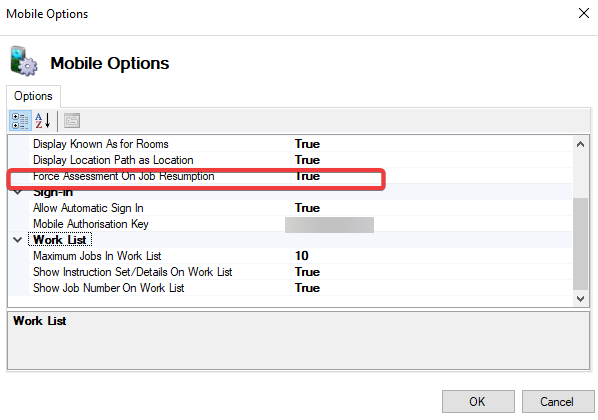This screenshot has height=420, width=598.
Task: Confirm changes with OK button
Action: point(478,401)
